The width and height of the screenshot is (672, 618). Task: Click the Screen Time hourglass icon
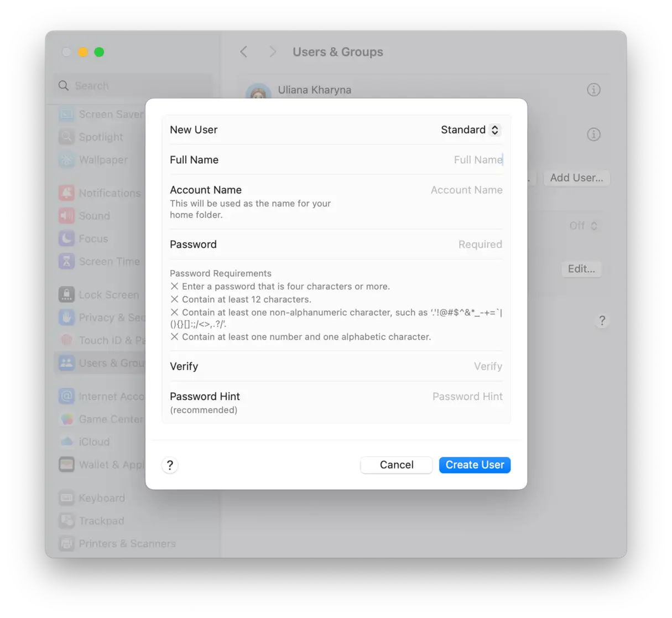click(x=67, y=261)
